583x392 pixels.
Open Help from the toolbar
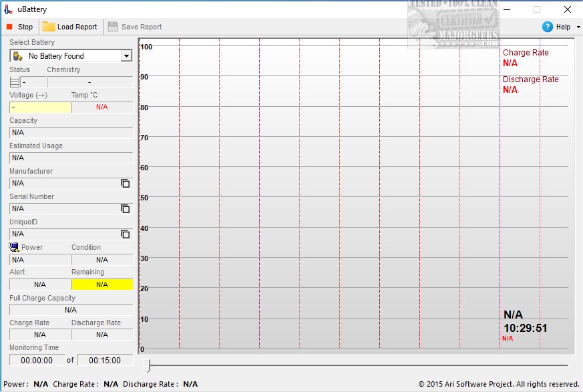(556, 27)
